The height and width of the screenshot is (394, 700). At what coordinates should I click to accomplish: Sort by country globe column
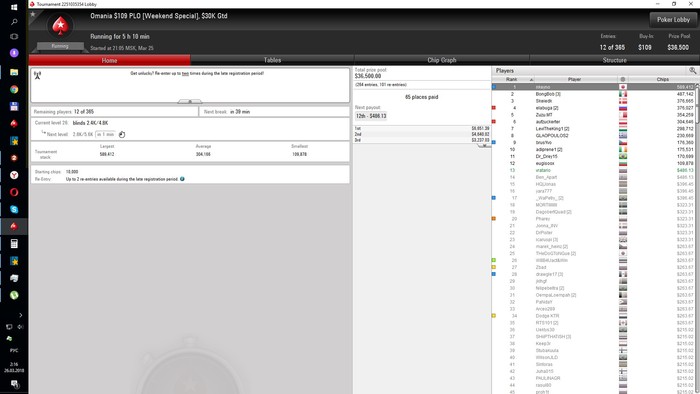(623, 79)
